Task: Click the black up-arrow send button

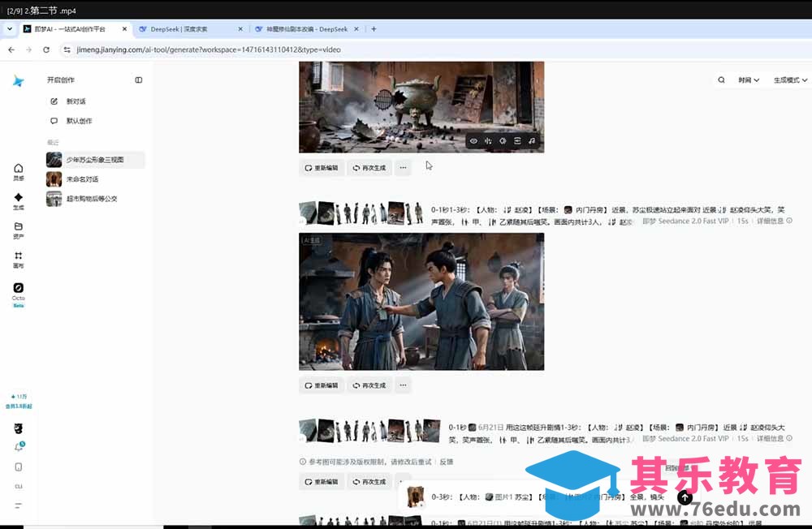Action: (685, 497)
